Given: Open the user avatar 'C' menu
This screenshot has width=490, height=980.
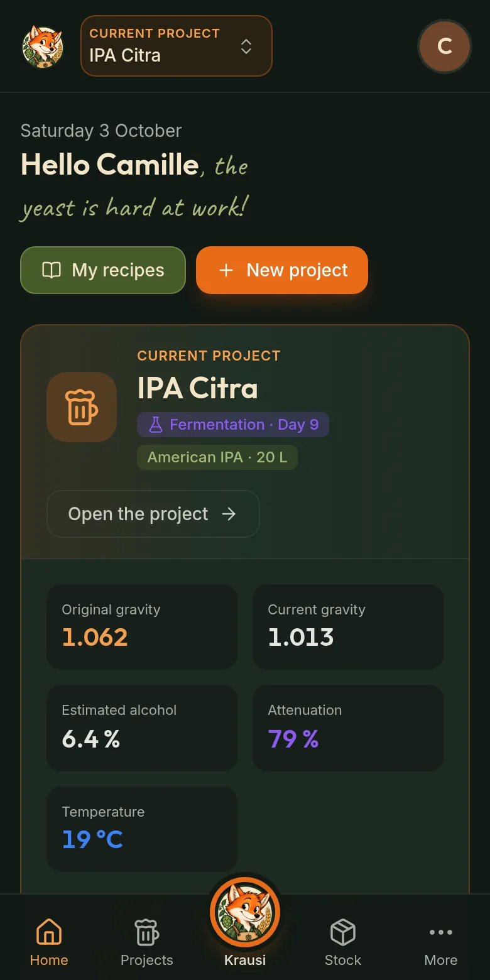Looking at the screenshot, I should tap(445, 46).
